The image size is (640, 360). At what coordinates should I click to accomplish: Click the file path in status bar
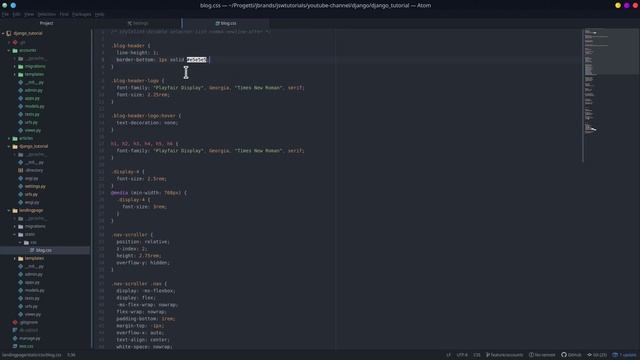(x=31, y=355)
